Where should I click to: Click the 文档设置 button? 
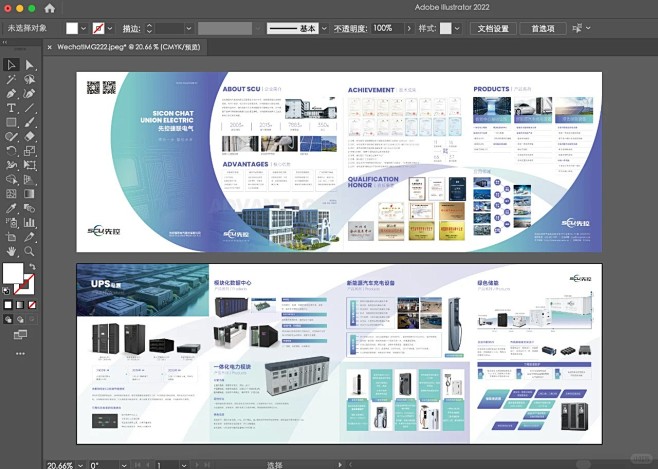point(493,29)
